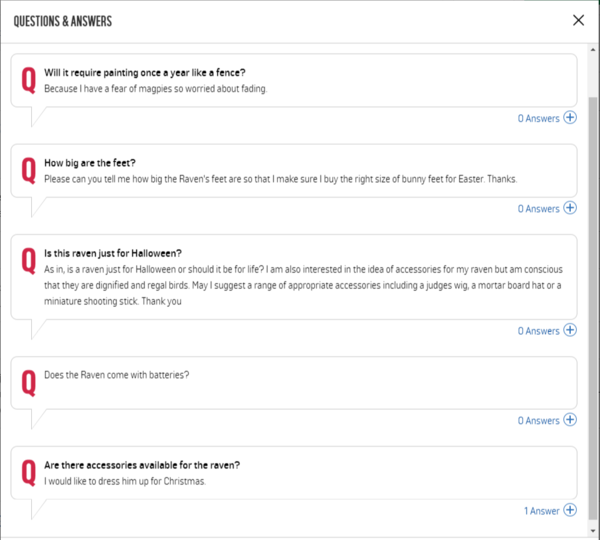Expand the 1 Answer plus icon

click(570, 510)
